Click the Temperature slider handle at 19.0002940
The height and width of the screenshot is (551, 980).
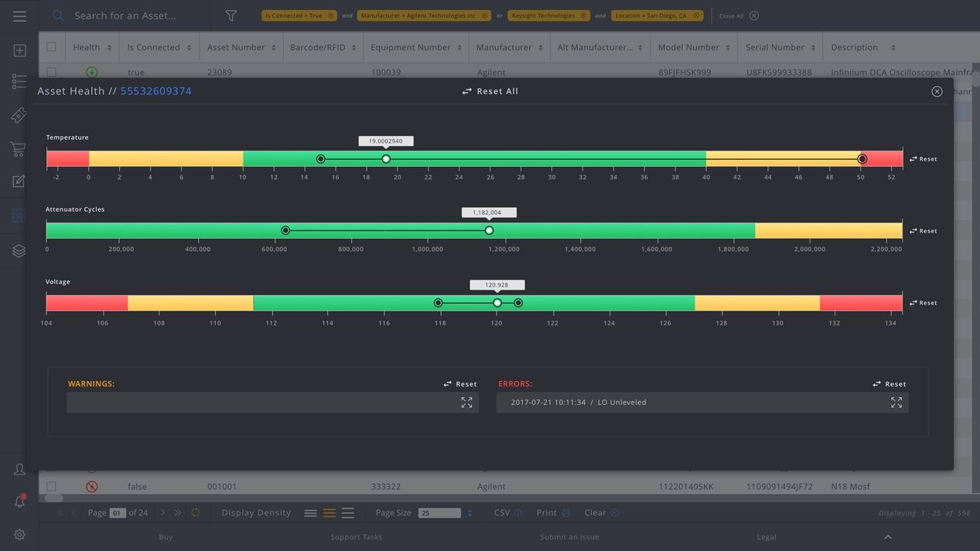[386, 159]
